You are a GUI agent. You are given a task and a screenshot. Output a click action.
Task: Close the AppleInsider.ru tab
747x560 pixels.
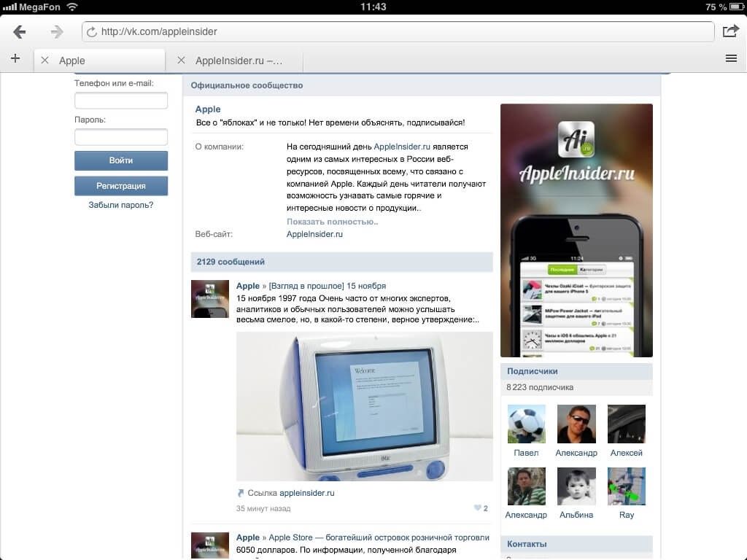[181, 61]
